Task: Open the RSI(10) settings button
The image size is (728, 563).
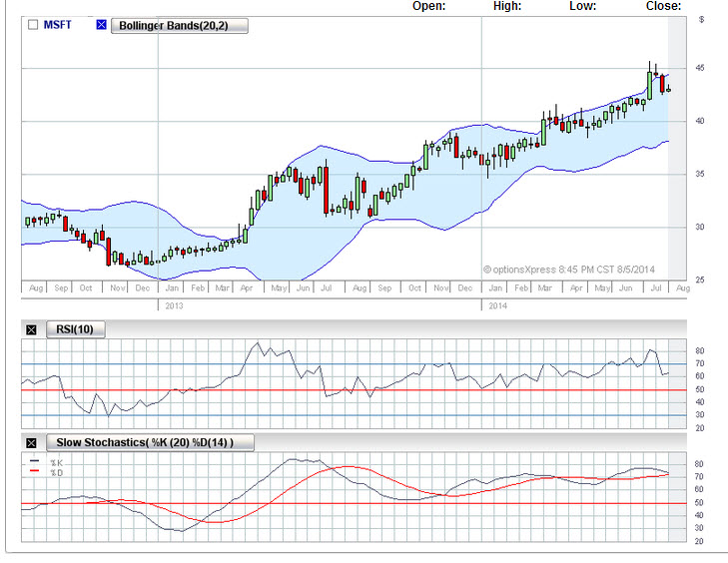Action: [75, 329]
